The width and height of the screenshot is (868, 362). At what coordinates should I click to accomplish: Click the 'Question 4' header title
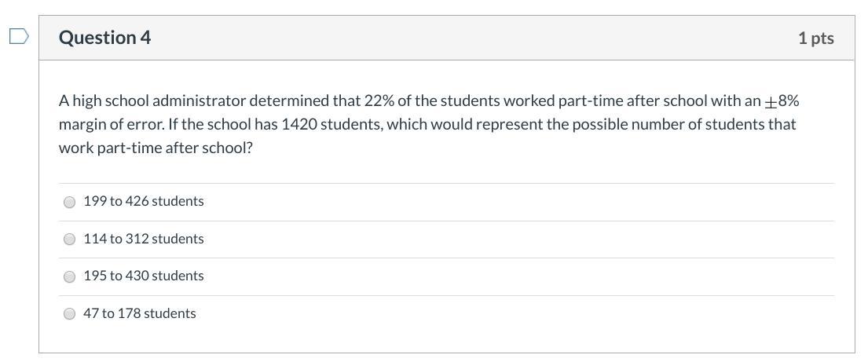pos(104,38)
